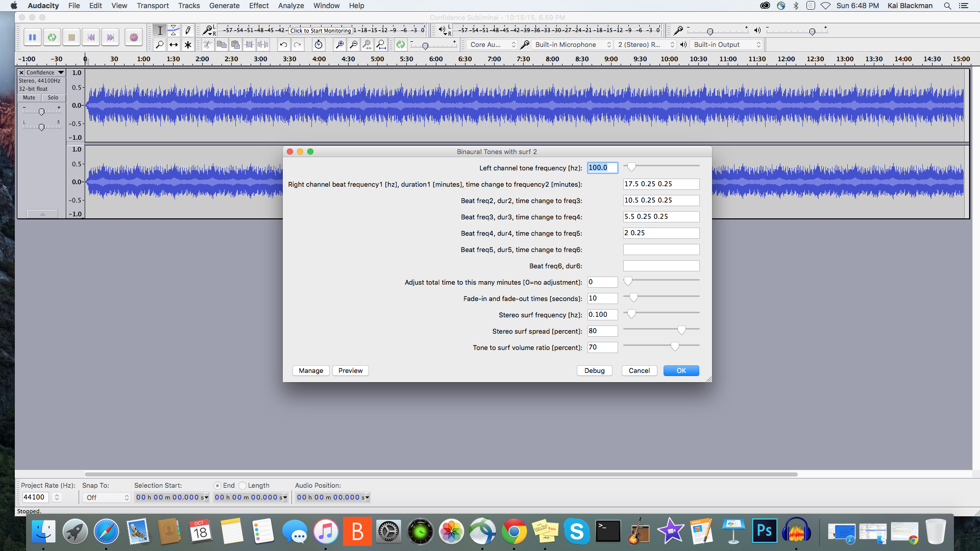Select the I-beam Selection tool
This screenshot has height=551, width=980.
(x=160, y=31)
